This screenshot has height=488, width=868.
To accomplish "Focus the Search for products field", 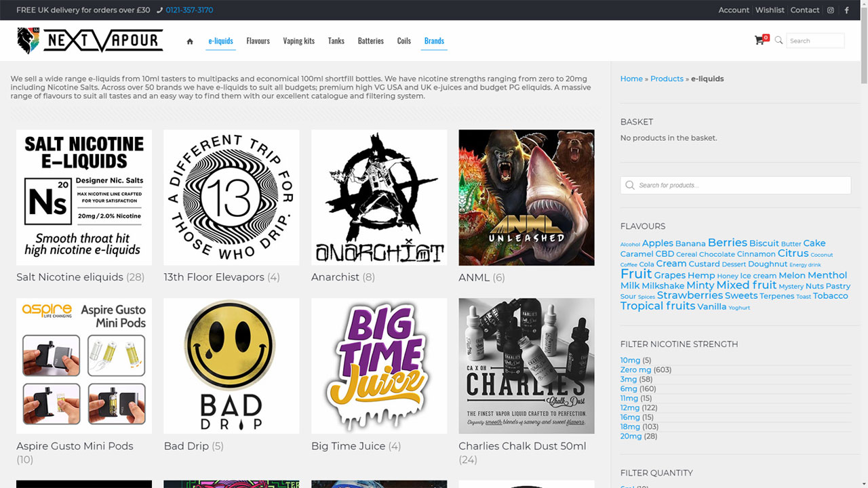I will [x=736, y=185].
